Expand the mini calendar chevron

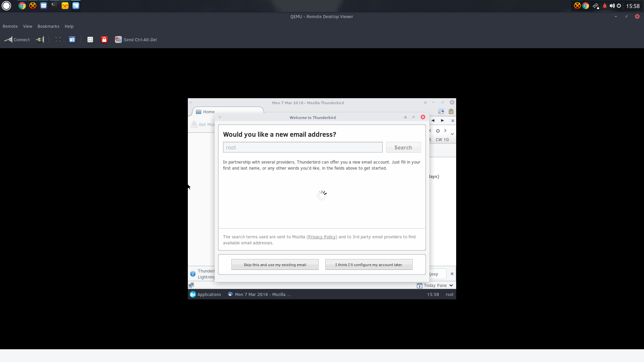(x=452, y=134)
